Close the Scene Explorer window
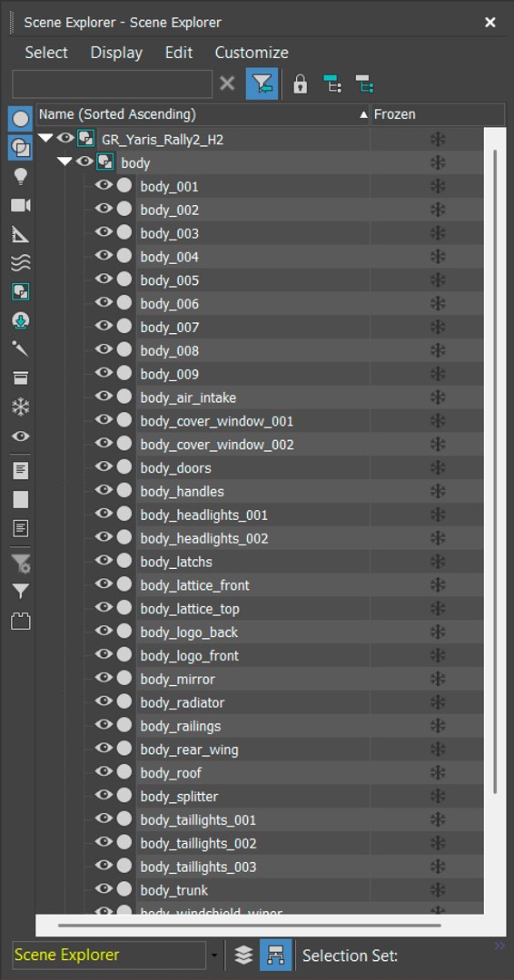The height and width of the screenshot is (980, 514). (490, 23)
